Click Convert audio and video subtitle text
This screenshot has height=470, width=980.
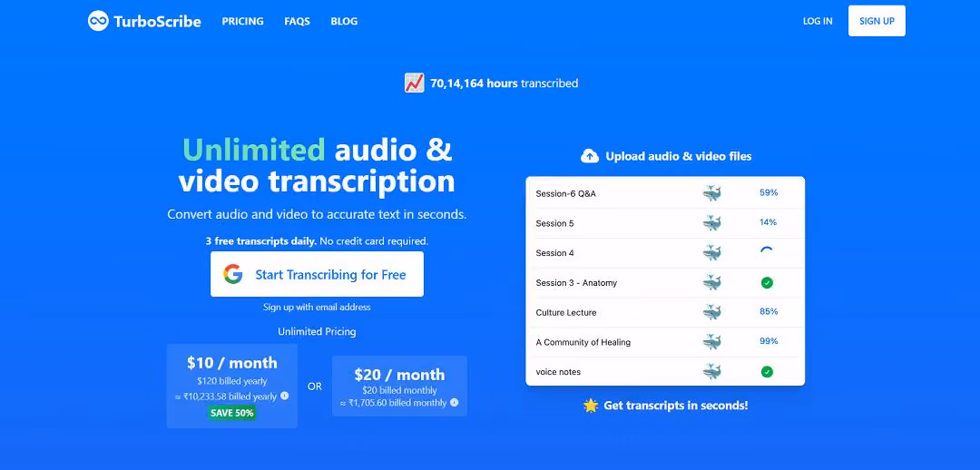[x=317, y=214]
